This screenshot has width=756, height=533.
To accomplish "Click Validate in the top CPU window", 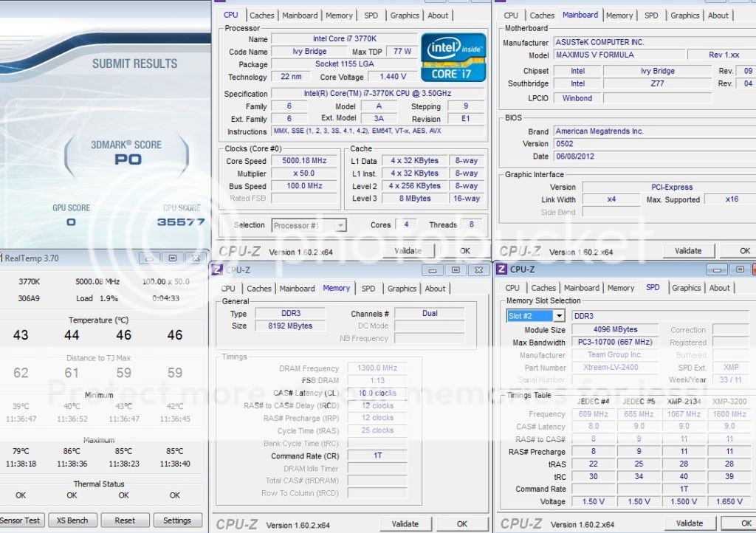I will coord(408,251).
